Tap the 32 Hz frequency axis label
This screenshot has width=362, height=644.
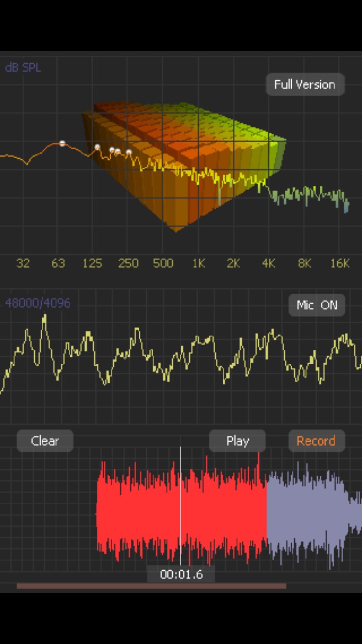tap(23, 264)
